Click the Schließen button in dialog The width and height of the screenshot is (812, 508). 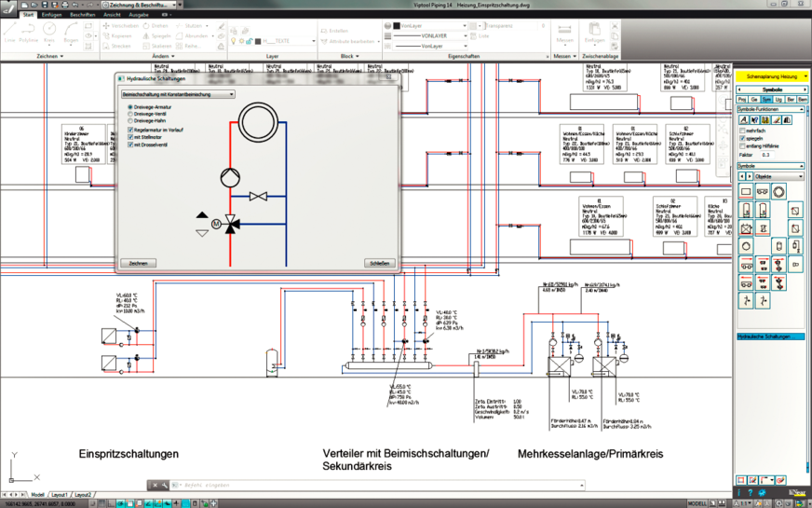pos(380,264)
